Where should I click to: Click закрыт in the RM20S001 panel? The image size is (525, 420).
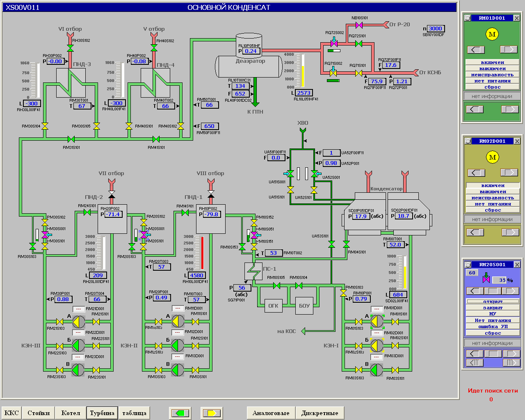click(x=493, y=308)
